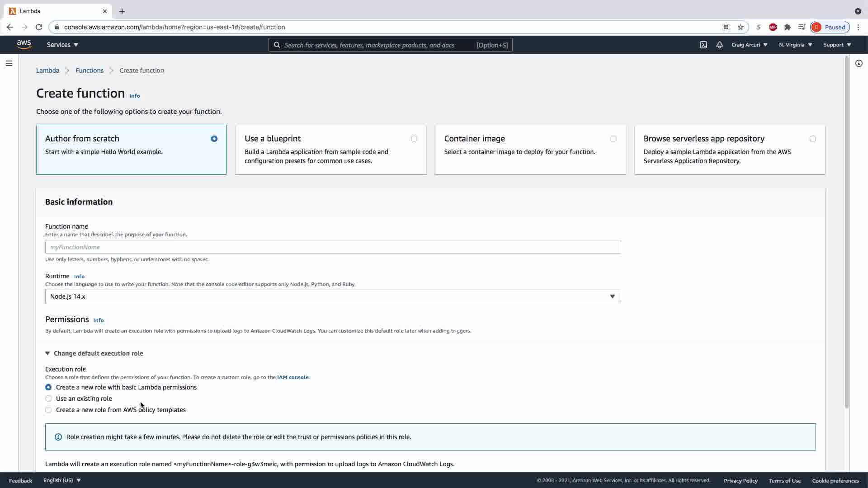Select Use an existing role

48,399
